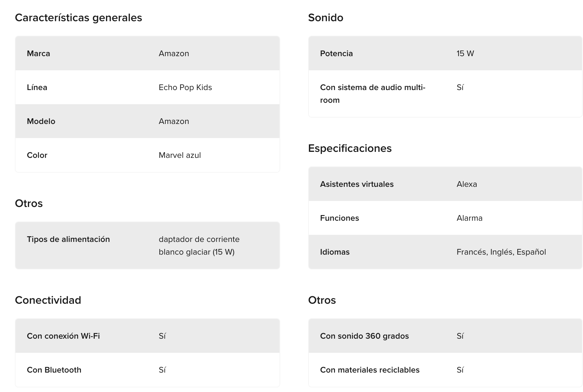The height and width of the screenshot is (392, 583).
Task: Select the Francés, Inglés, Español value
Action: 501,252
